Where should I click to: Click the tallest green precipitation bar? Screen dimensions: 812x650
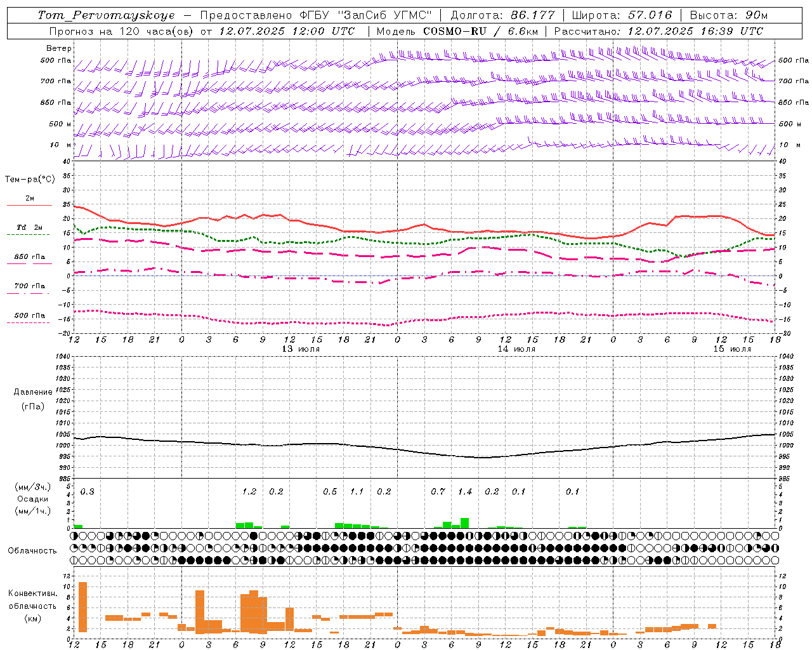point(465,523)
